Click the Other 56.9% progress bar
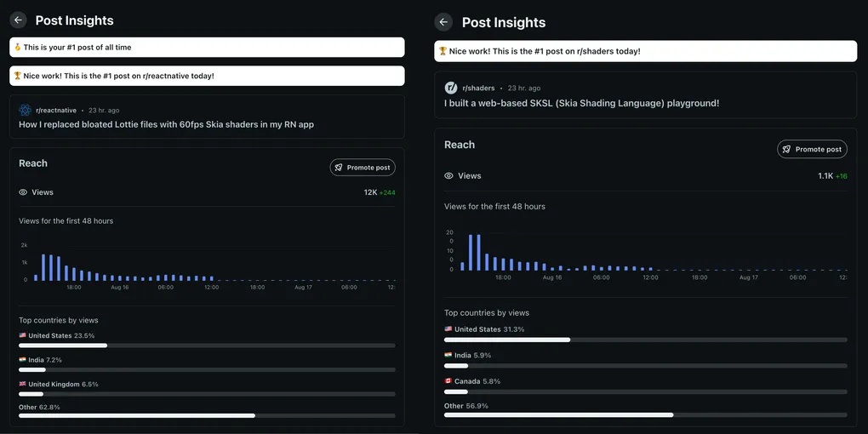This screenshot has height=434, width=868. 645,414
